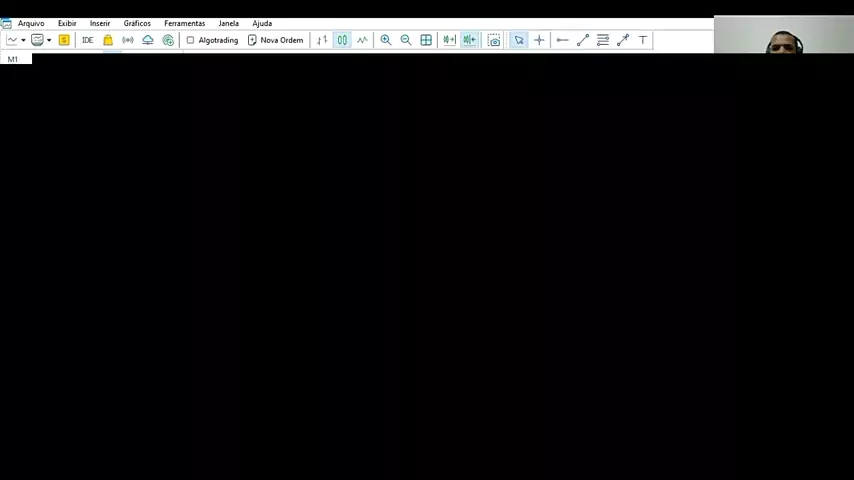Viewport: 854px width, 480px height.
Task: Open the IDE MetaEditor button
Action: (x=87, y=40)
